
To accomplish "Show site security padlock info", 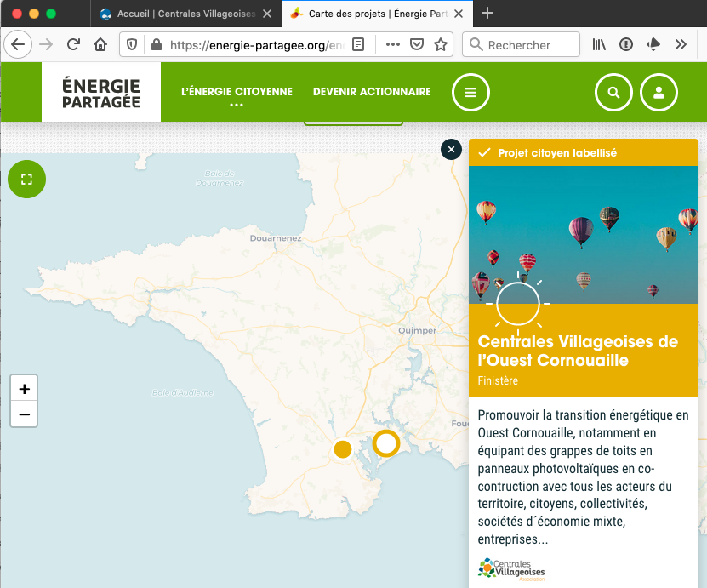I will (x=156, y=44).
